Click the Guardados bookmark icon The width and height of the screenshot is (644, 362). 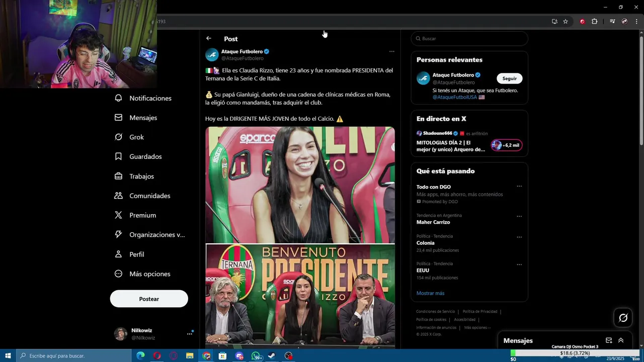(x=118, y=156)
